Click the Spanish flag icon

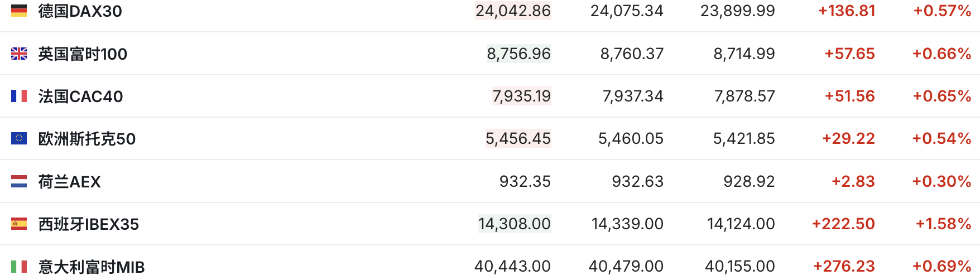click(19, 224)
